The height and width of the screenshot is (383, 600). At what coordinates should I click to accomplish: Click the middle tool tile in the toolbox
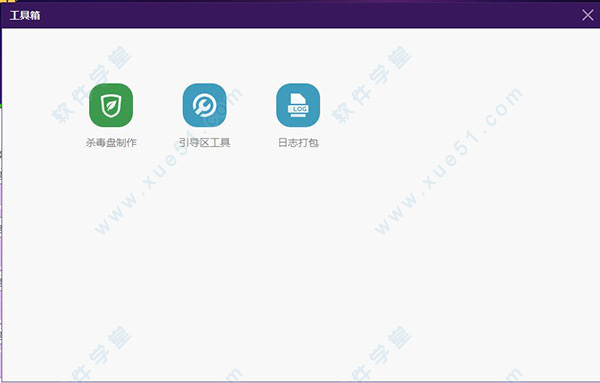point(205,105)
